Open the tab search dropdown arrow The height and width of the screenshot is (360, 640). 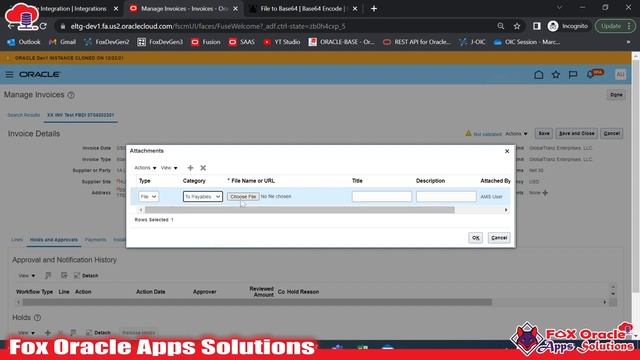560,8
